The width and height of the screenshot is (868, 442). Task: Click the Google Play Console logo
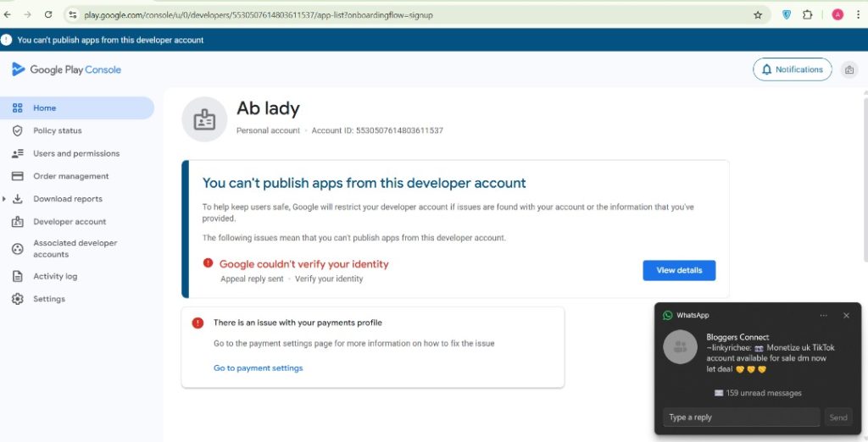click(x=66, y=69)
